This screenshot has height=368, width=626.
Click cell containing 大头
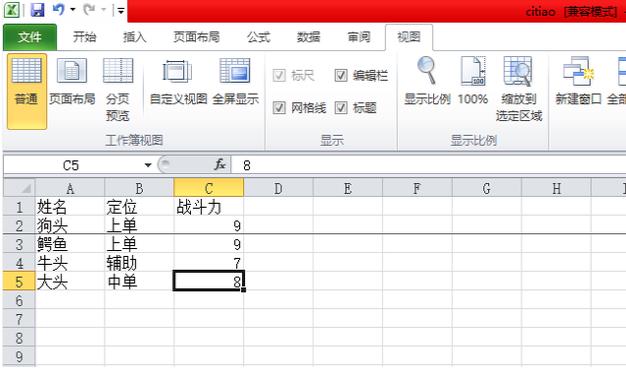pyautogui.click(x=70, y=281)
